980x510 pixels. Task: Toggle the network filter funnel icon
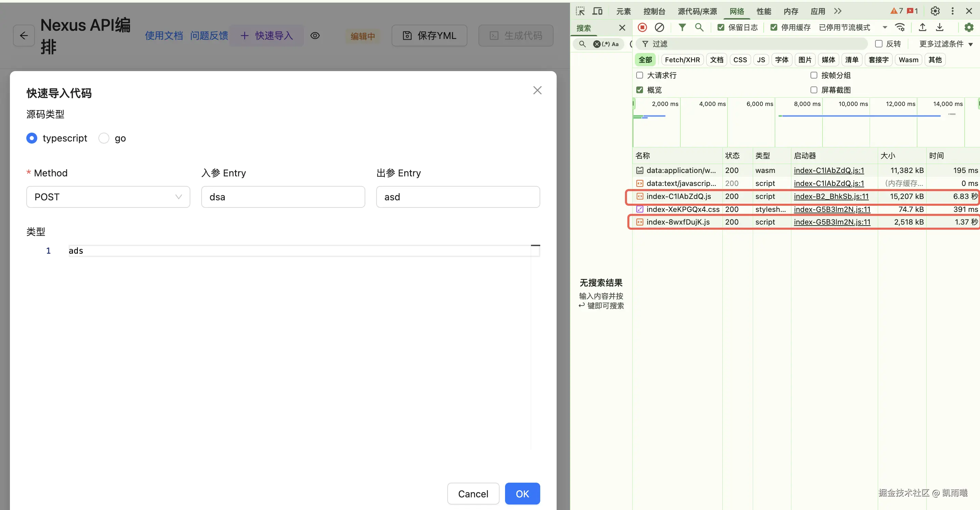682,27
